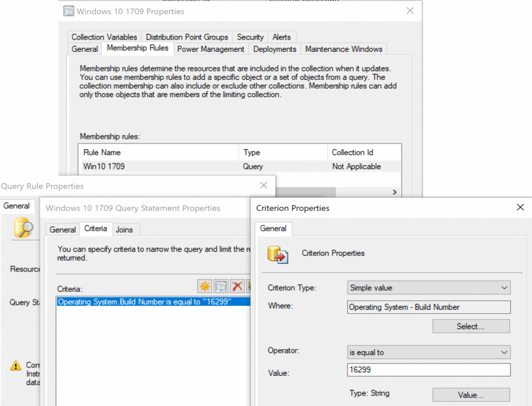The height and width of the screenshot is (406, 532).
Task: Open the Criterion Type dropdown
Action: (x=429, y=288)
